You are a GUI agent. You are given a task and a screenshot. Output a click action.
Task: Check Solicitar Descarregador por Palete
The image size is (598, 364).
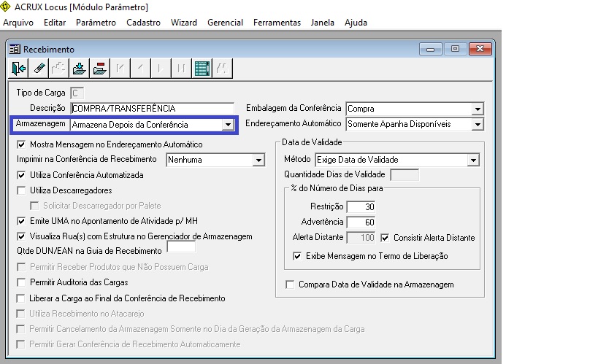[x=34, y=206]
